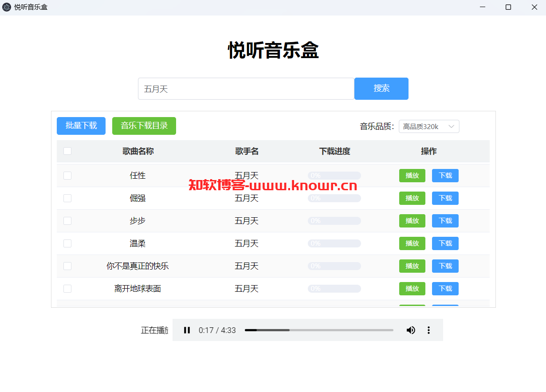Play the song 步步

point(412,221)
